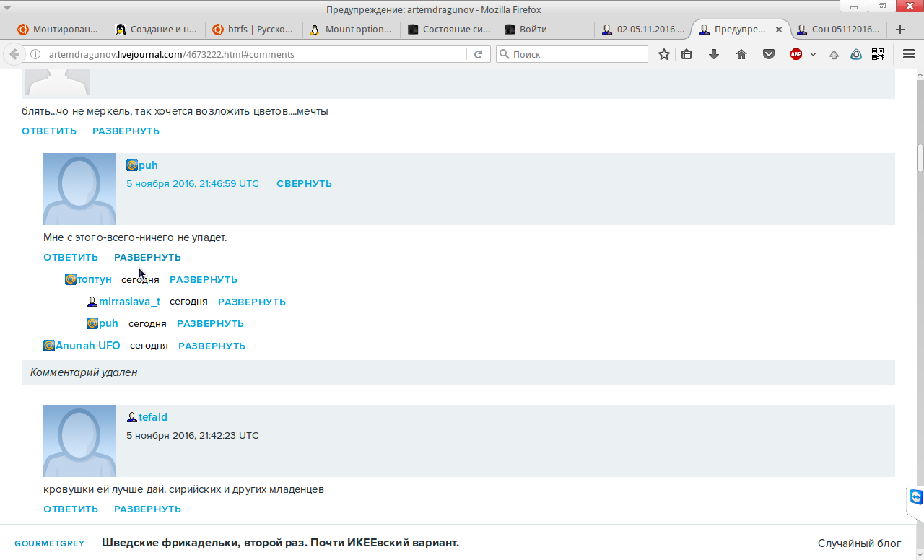Click the user icon beside Anunah UFO
This screenshot has height=560, width=924.
49,346
